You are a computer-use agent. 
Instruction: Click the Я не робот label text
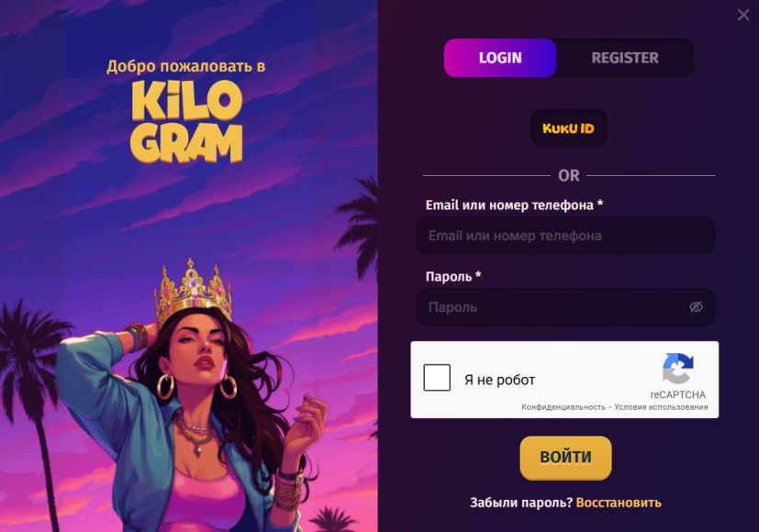[499, 380]
